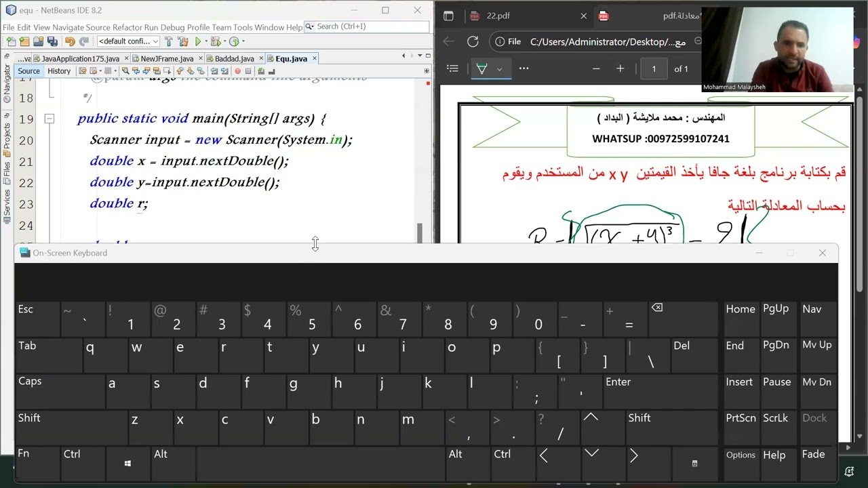
Task: Click the browser tab actions icon
Action: (448, 16)
